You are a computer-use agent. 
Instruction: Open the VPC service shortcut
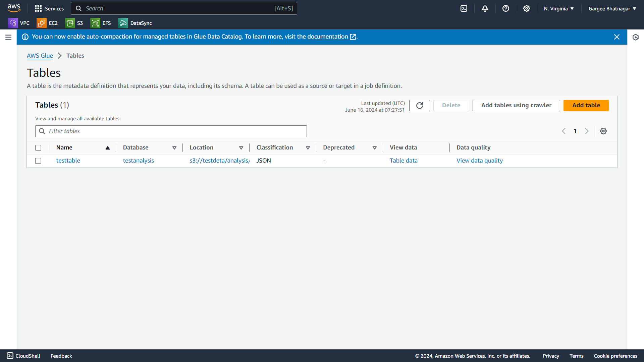pyautogui.click(x=19, y=23)
